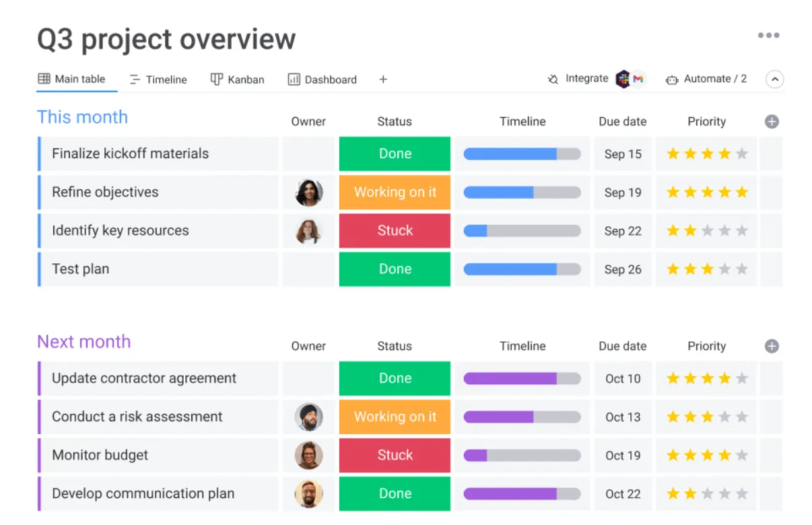812x525 pixels.
Task: Change the Stuck status of Identify key resources
Action: pyautogui.click(x=395, y=231)
